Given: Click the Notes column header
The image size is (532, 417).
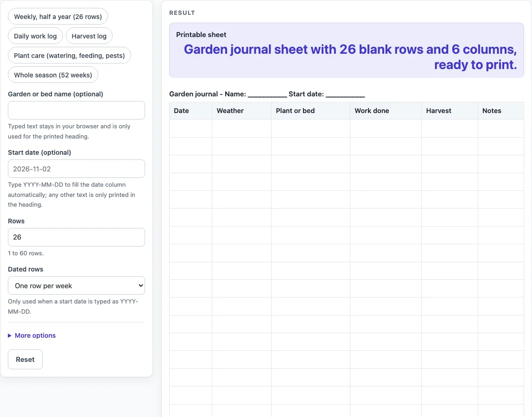Looking at the screenshot, I should coord(501,111).
